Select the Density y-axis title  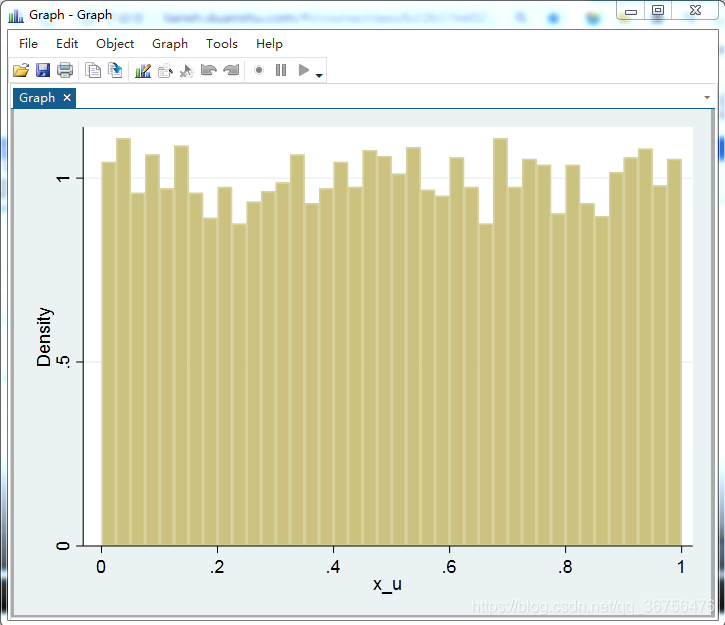[44, 337]
